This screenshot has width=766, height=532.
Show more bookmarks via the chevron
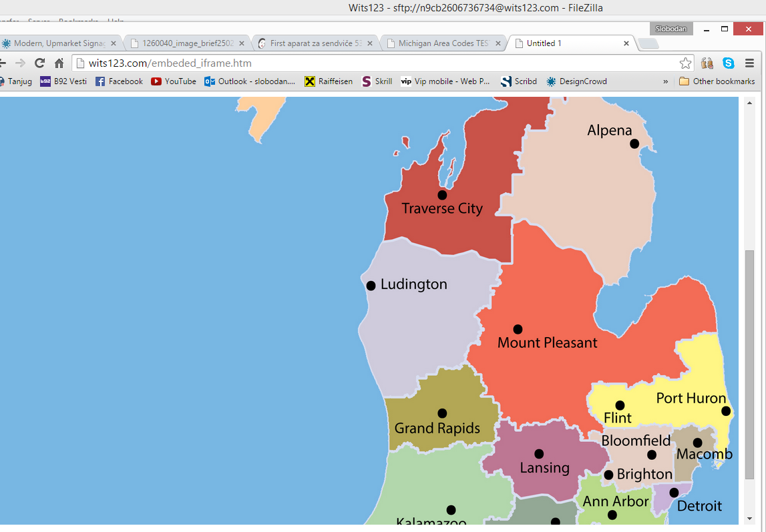coord(665,81)
